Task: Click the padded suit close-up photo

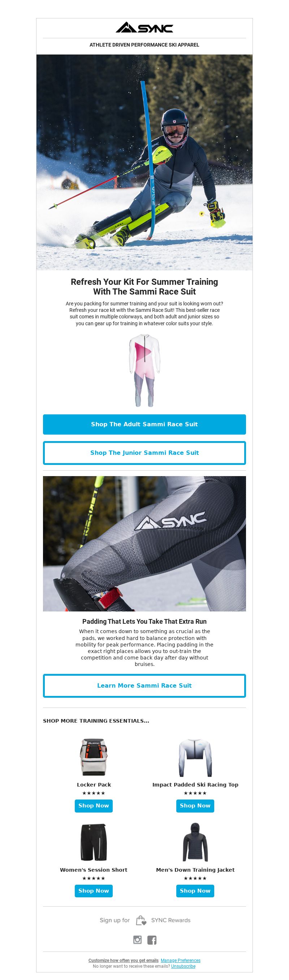Action: pyautogui.click(x=144, y=544)
